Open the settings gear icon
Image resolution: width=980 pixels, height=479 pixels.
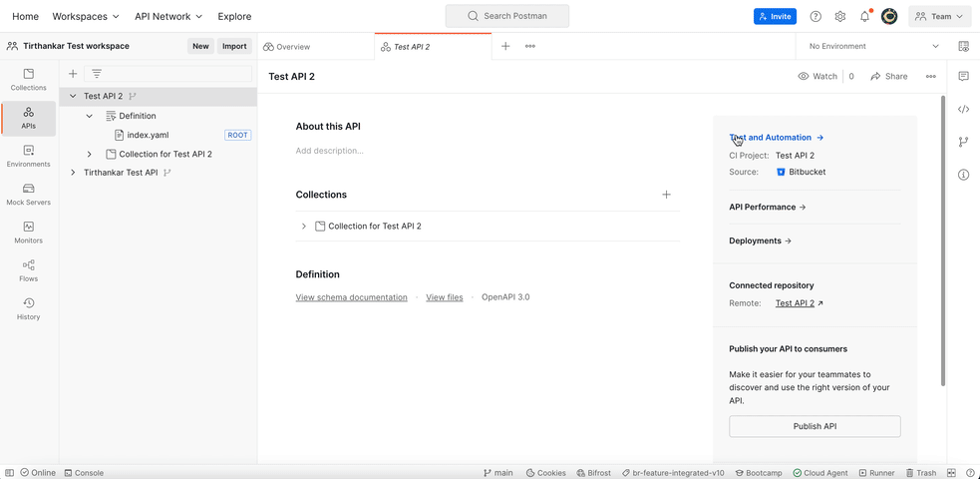point(840,17)
